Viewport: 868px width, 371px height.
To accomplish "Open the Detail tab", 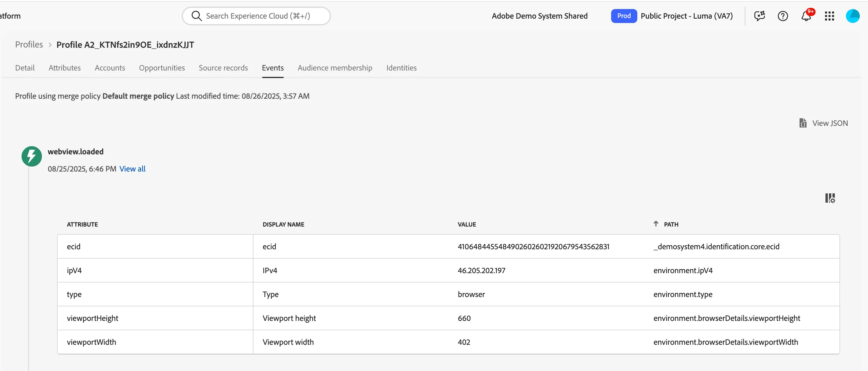I will pos(25,68).
